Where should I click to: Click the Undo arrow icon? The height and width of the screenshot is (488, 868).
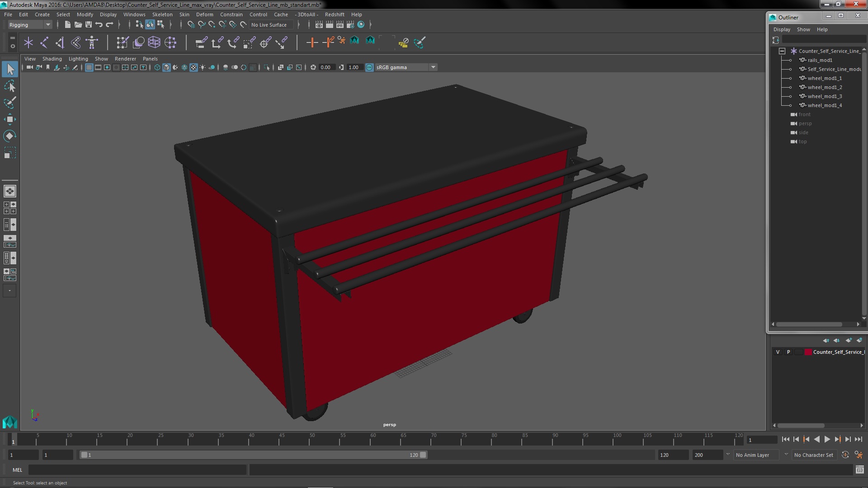click(x=99, y=24)
